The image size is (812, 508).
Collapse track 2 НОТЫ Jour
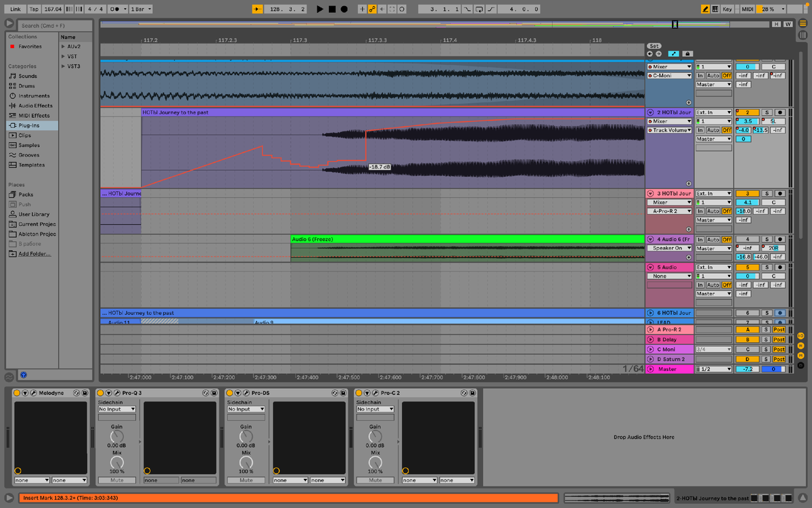(x=650, y=112)
